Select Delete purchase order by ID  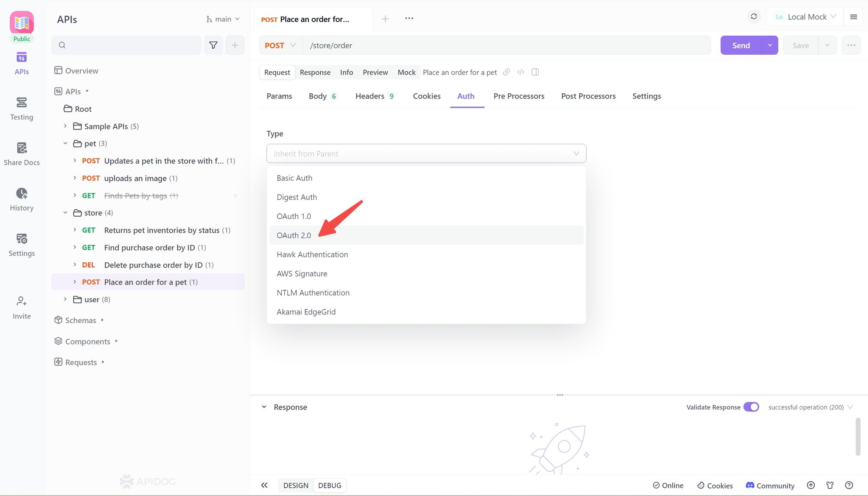(x=148, y=265)
